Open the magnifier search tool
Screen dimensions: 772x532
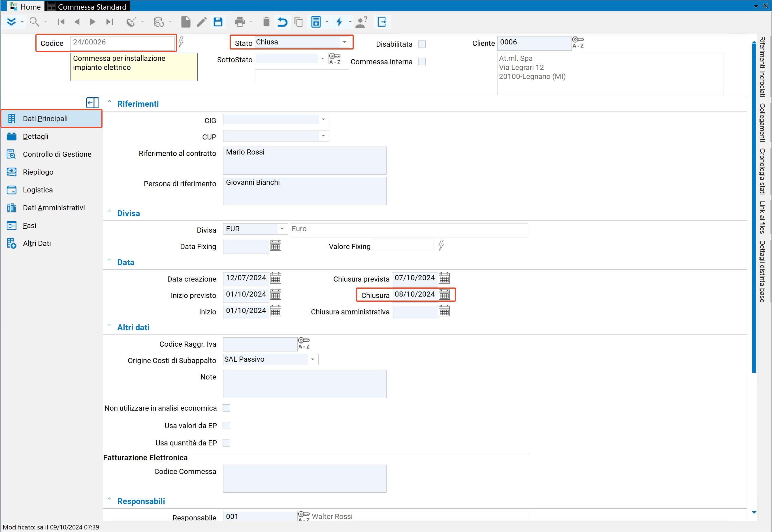(x=34, y=22)
